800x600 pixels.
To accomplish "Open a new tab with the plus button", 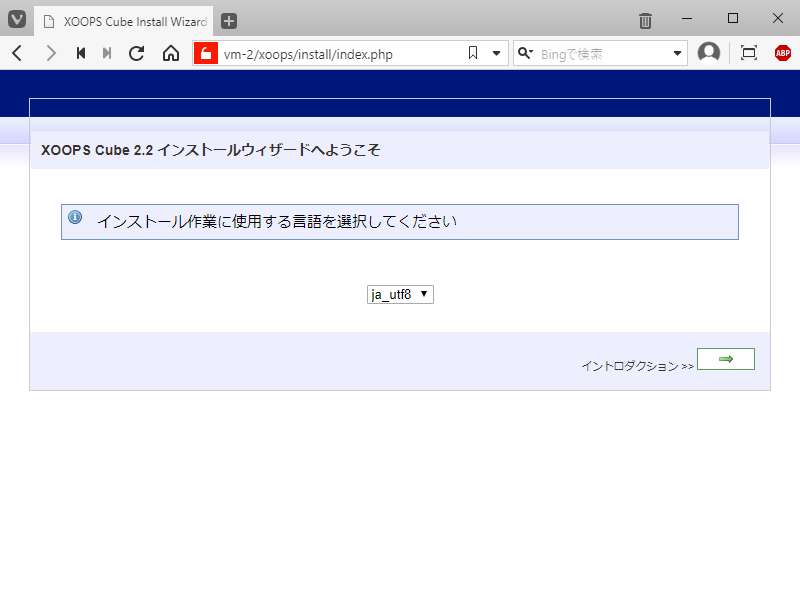I will pyautogui.click(x=229, y=21).
